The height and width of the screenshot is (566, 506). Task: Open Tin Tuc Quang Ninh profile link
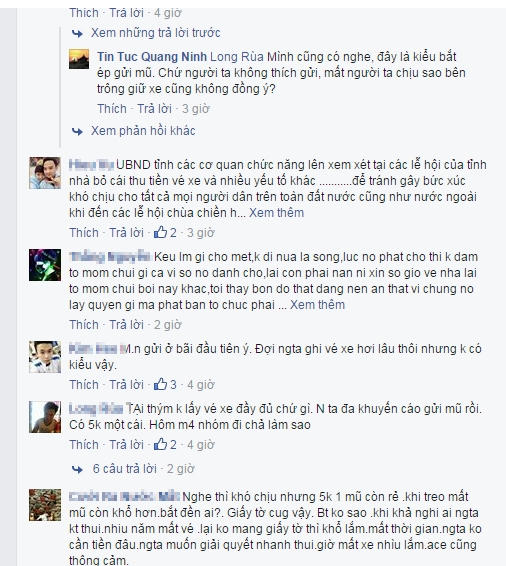(x=152, y=57)
